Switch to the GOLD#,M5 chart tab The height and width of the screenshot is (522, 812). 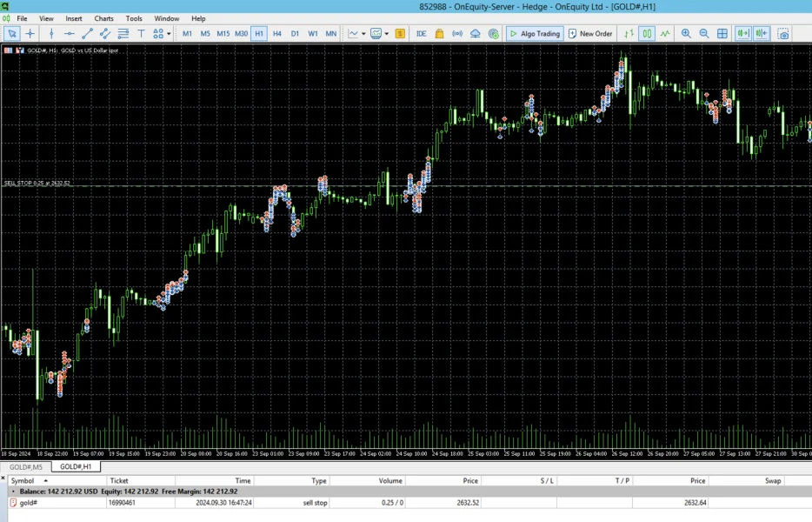25,467
